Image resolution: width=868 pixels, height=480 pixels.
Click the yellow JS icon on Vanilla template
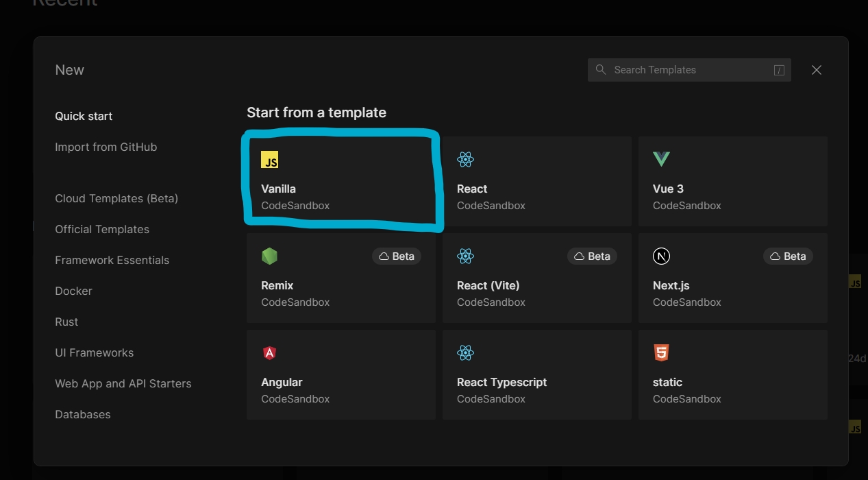[269, 160]
